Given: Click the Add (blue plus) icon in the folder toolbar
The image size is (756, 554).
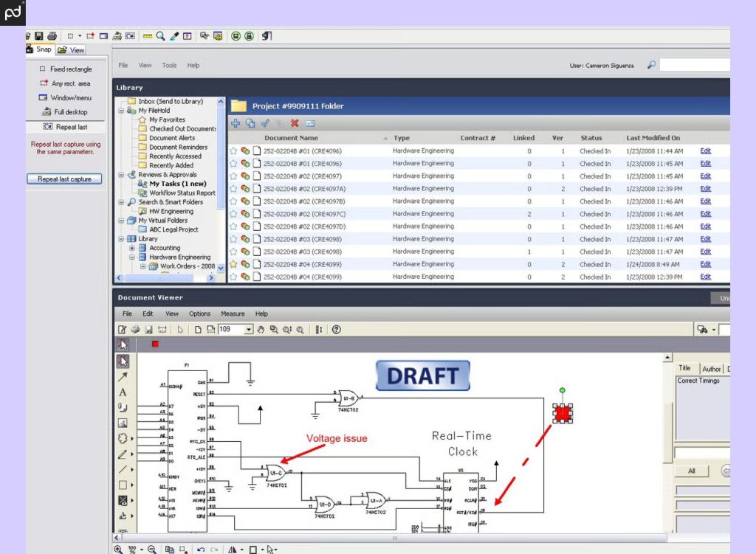Looking at the screenshot, I should [x=236, y=123].
